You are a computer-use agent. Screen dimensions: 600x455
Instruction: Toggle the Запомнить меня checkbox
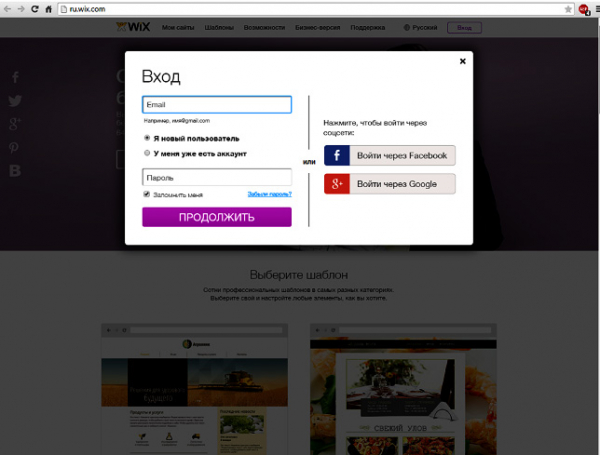(147, 194)
